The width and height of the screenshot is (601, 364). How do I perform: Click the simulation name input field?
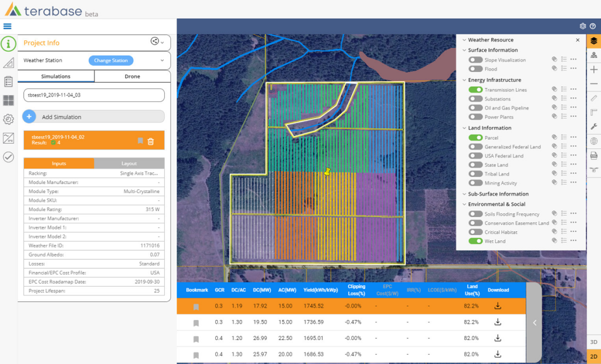click(94, 95)
